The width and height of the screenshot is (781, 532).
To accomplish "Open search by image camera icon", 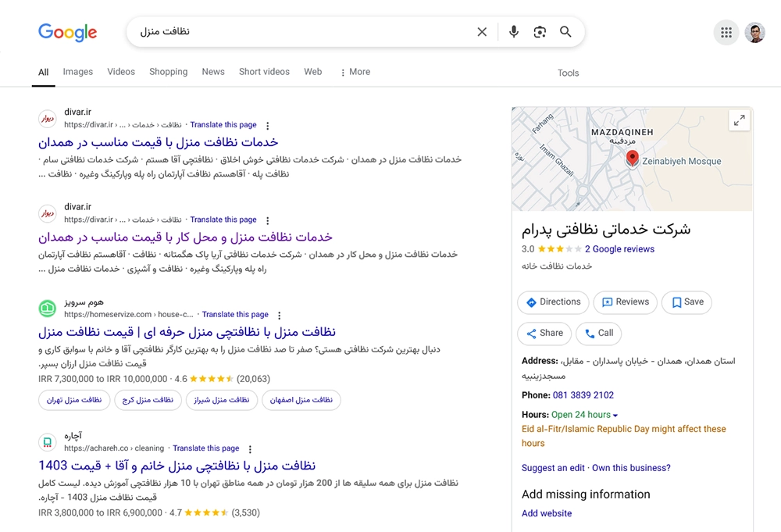I will coord(540,32).
